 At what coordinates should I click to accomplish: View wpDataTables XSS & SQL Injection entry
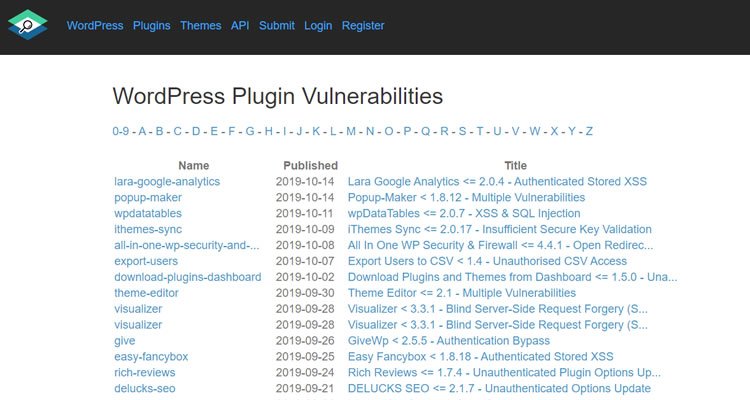464,213
